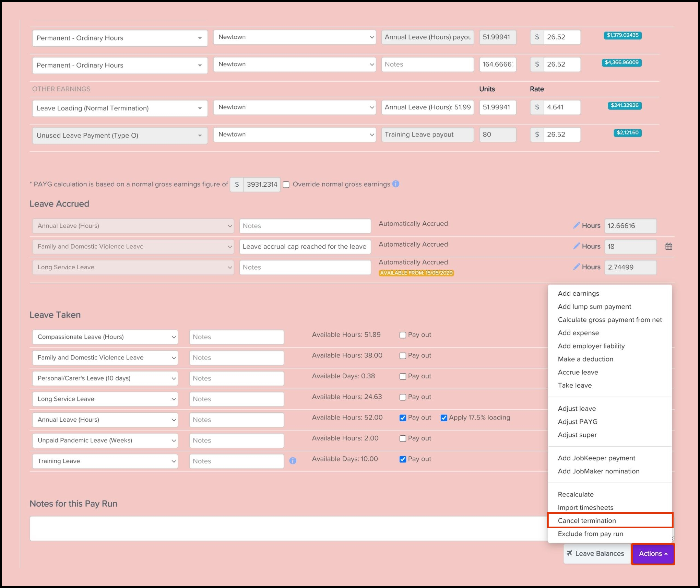Expand the Compassionate Leave (Hours) dropdown

point(105,337)
